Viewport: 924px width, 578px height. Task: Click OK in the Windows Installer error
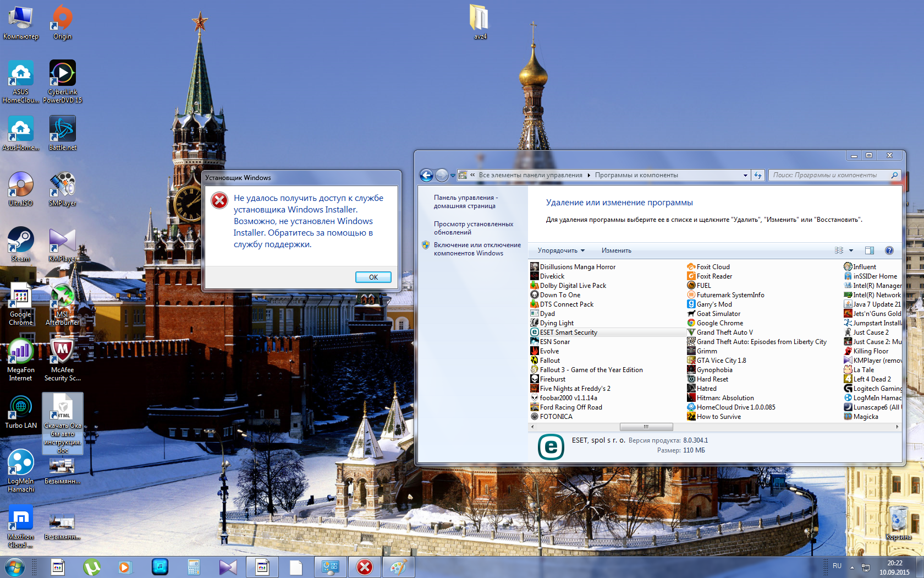[373, 277]
